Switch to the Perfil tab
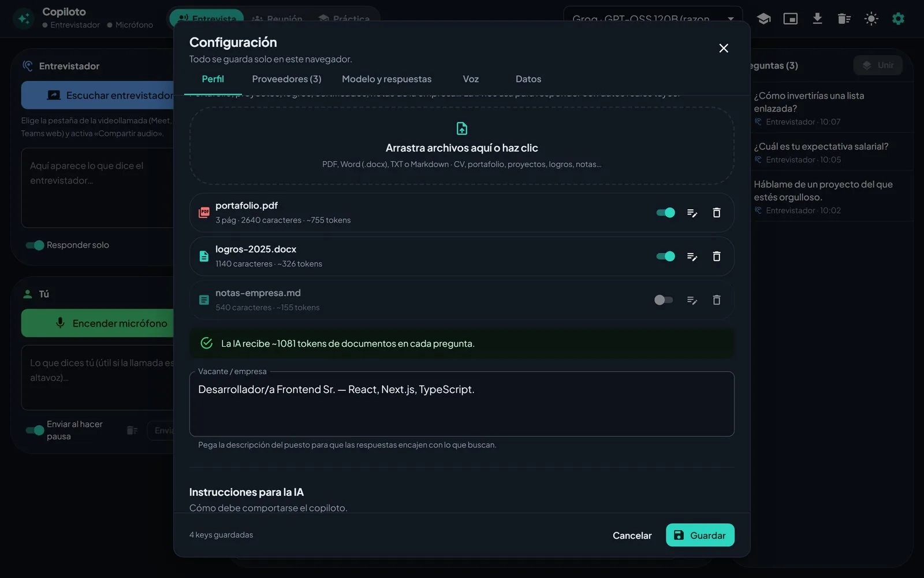Image resolution: width=924 pixels, height=578 pixels. pos(213,79)
